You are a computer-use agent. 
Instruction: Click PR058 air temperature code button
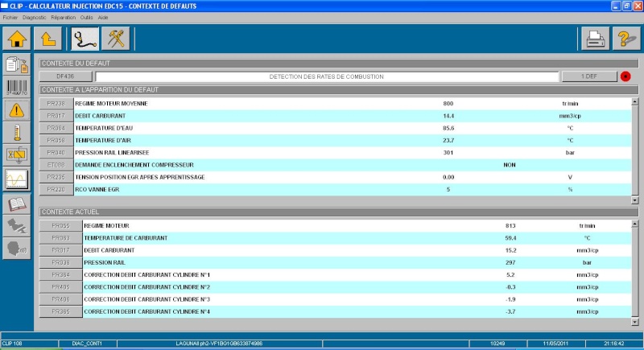(x=56, y=140)
